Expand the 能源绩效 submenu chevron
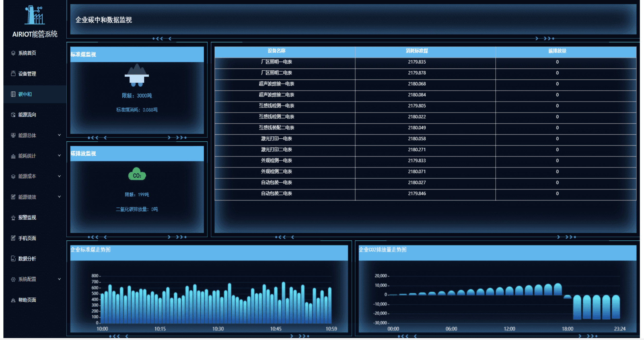Image resolution: width=644 pixels, height=340 pixels. (x=59, y=197)
